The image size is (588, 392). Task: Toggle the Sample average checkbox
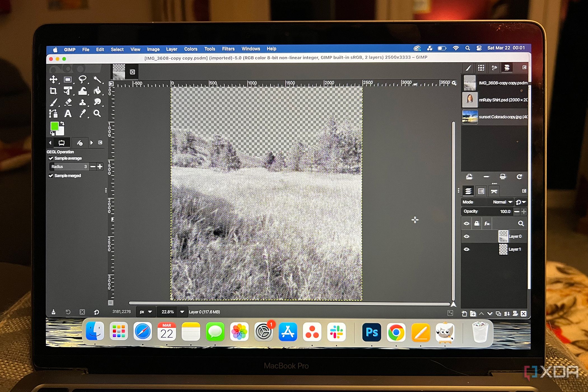click(51, 158)
